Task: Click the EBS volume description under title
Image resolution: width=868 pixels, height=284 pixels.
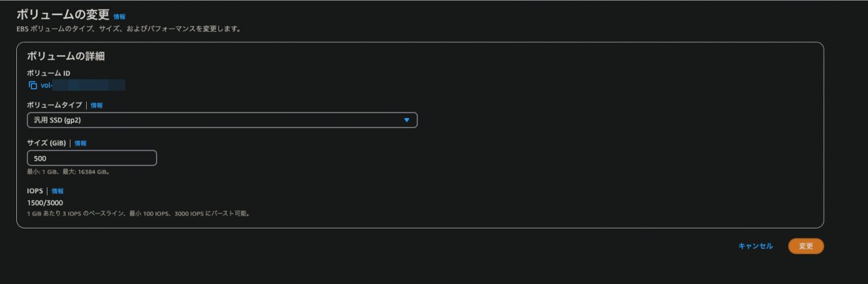Action: (x=129, y=30)
